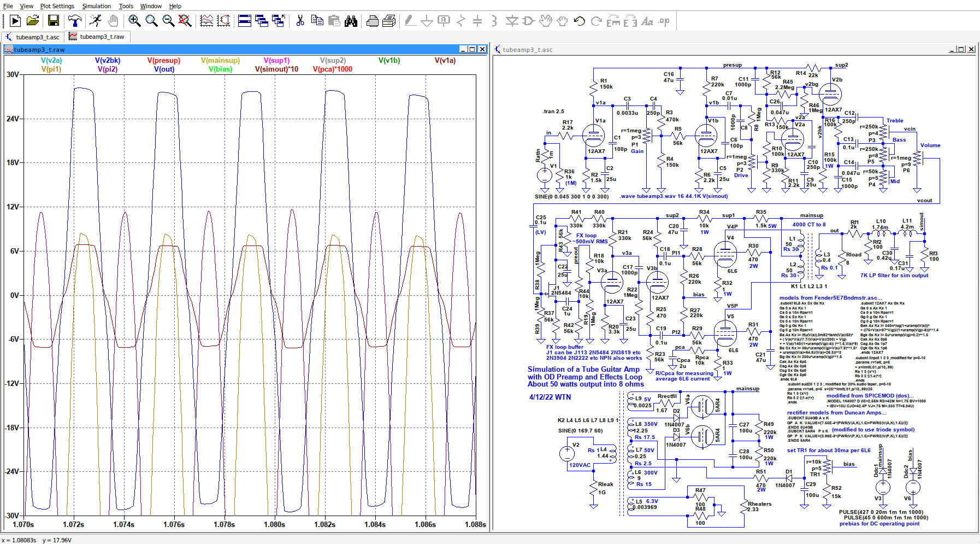Select the Diode placement tool
This screenshot has width=980, height=544.
coord(512,21)
